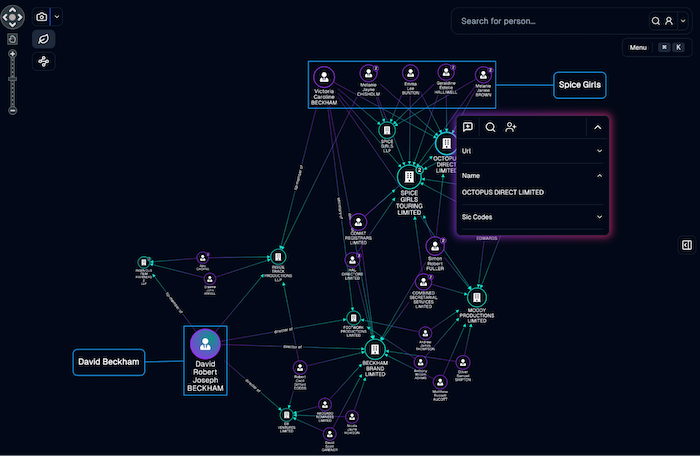Select the Melanie Jayne CHISHOLM node
Image resolution: width=700 pixels, height=456 pixels.
[x=368, y=73]
